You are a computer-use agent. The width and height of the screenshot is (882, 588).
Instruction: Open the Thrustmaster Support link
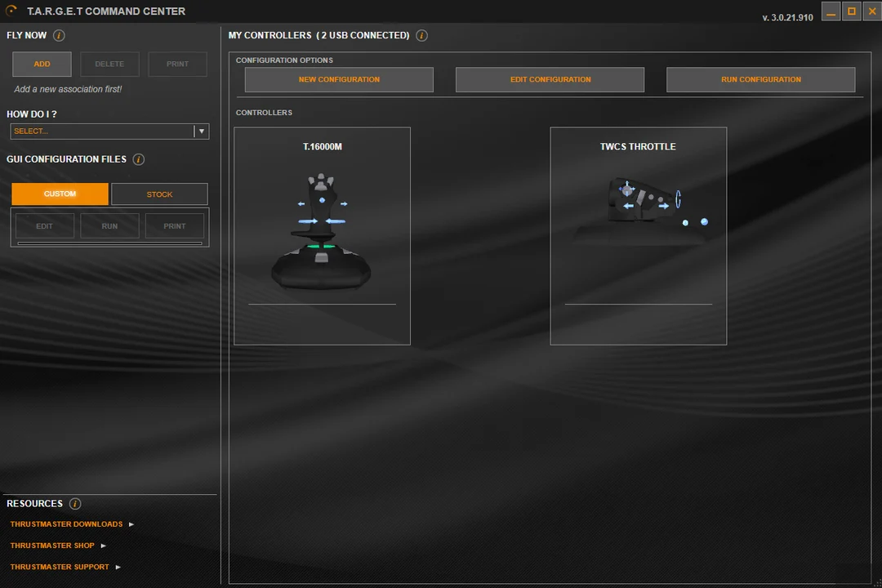pyautogui.click(x=60, y=567)
